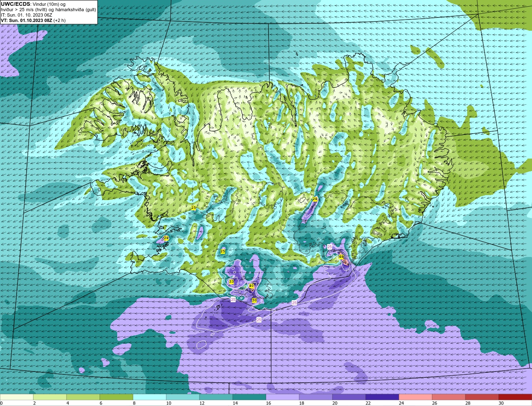The width and height of the screenshot is (532, 406).
Task: Click the legend scale tick label 8
Action: pos(134,403)
